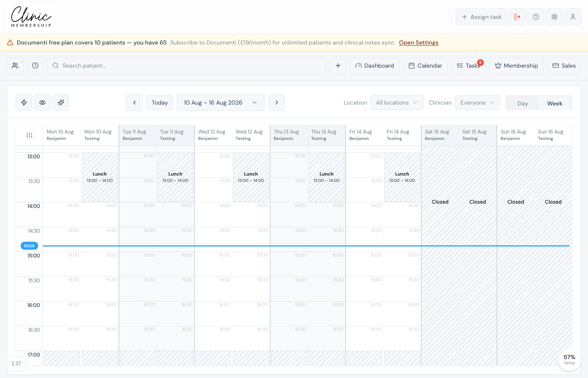Select Wed Benjamin 16:00 time slot
Image resolution: width=588 pixels, height=378 pixels.
(213, 314)
